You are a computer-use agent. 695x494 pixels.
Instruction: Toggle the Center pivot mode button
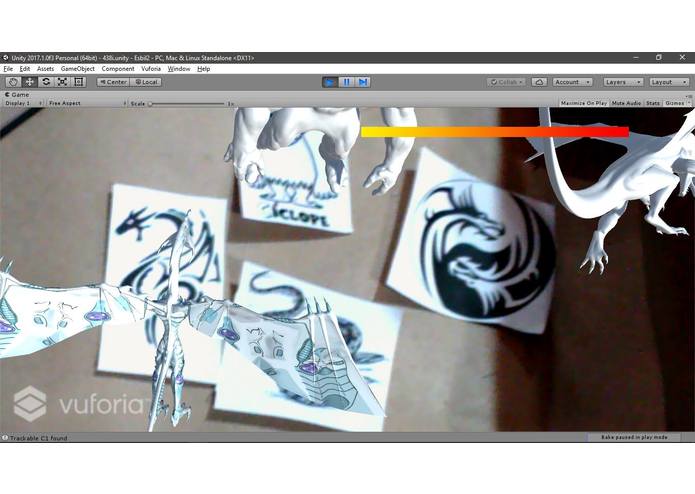point(113,82)
